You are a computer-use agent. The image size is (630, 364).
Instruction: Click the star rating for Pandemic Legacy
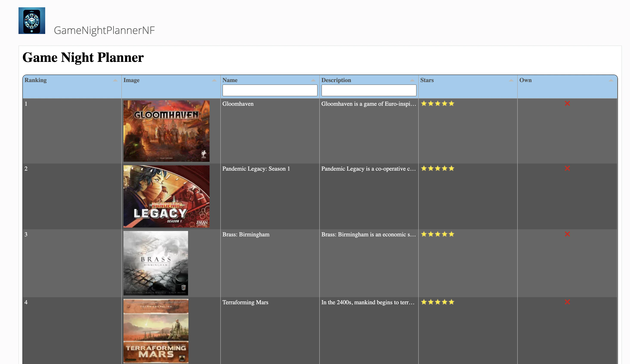[437, 168]
